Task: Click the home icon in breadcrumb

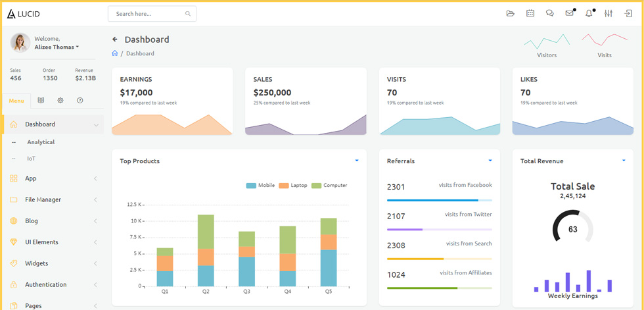Action: [x=114, y=53]
